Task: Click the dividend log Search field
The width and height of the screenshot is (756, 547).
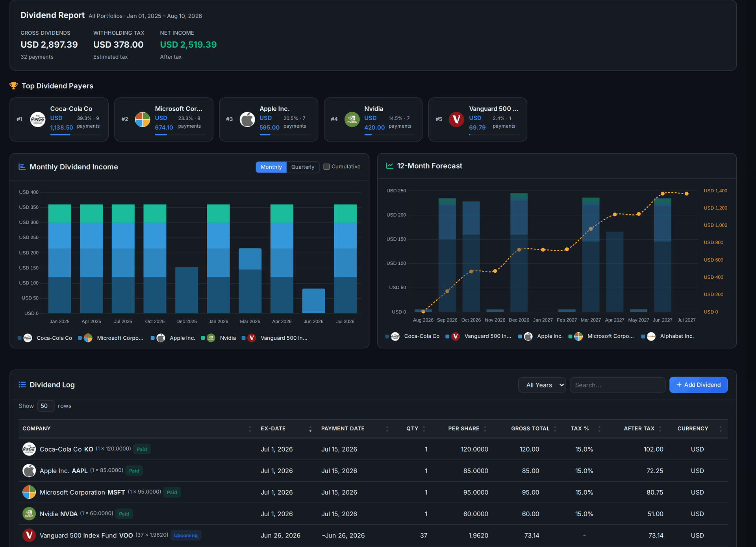Action: point(617,385)
